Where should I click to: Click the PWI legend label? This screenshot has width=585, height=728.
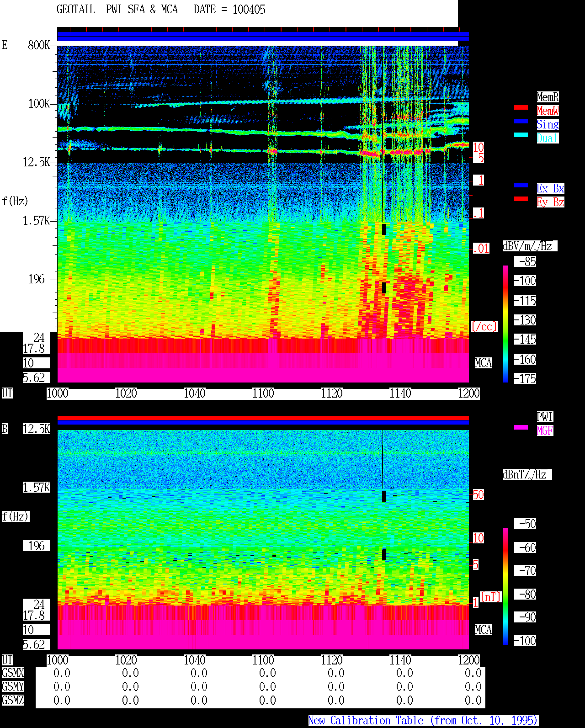(545, 417)
